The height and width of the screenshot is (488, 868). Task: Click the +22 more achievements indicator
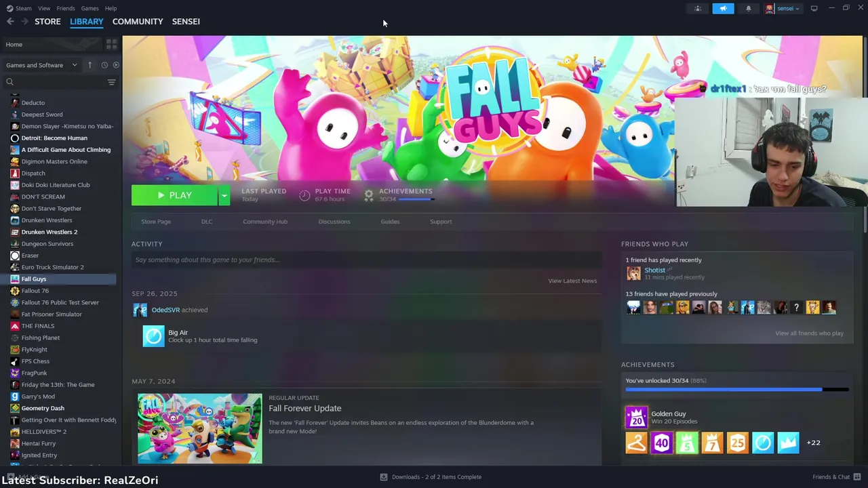pyautogui.click(x=813, y=443)
